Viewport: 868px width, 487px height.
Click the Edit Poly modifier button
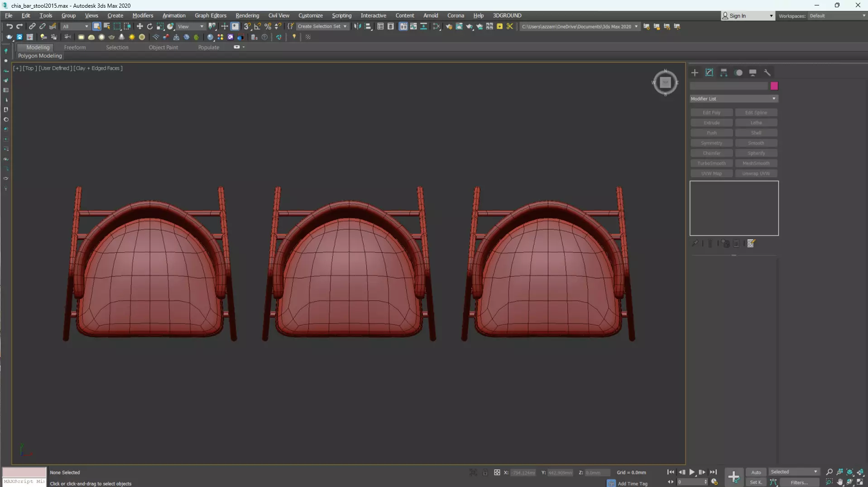[x=711, y=113]
